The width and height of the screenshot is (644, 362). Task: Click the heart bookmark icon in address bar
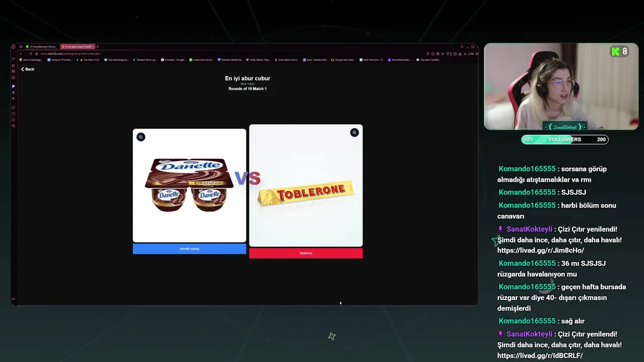(x=448, y=54)
